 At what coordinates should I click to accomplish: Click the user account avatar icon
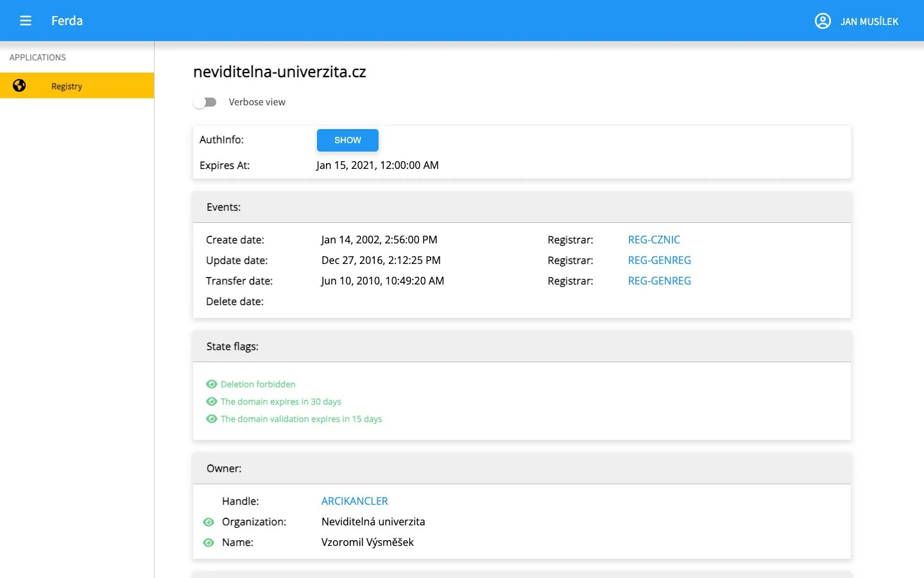pos(823,21)
